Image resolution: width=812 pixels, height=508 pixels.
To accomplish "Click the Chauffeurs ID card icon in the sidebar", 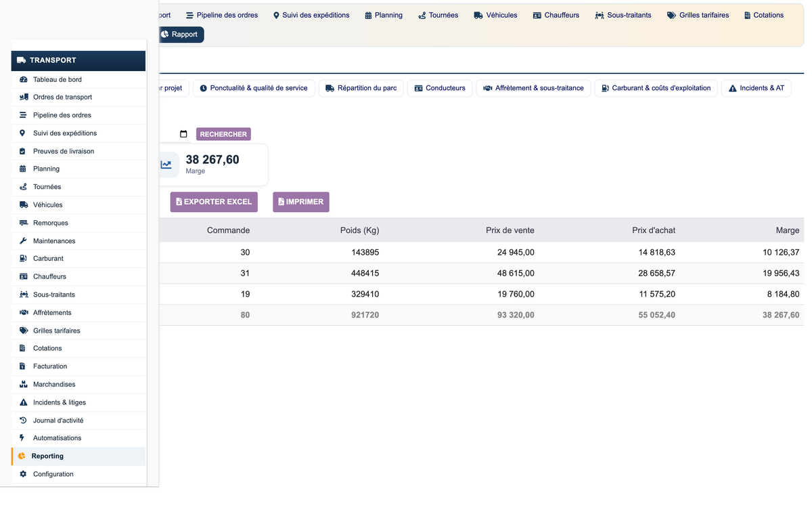I will (x=23, y=276).
